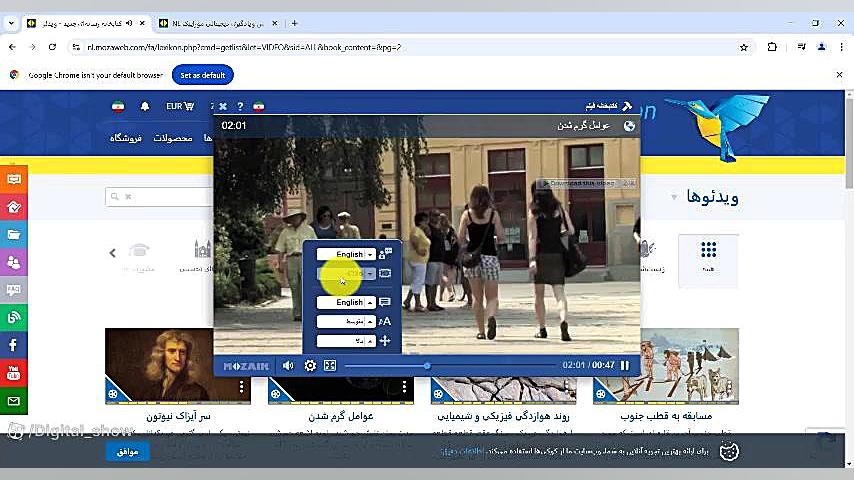The image size is (854, 480).
Task: Open notifications bell in site header
Action: pos(145,106)
